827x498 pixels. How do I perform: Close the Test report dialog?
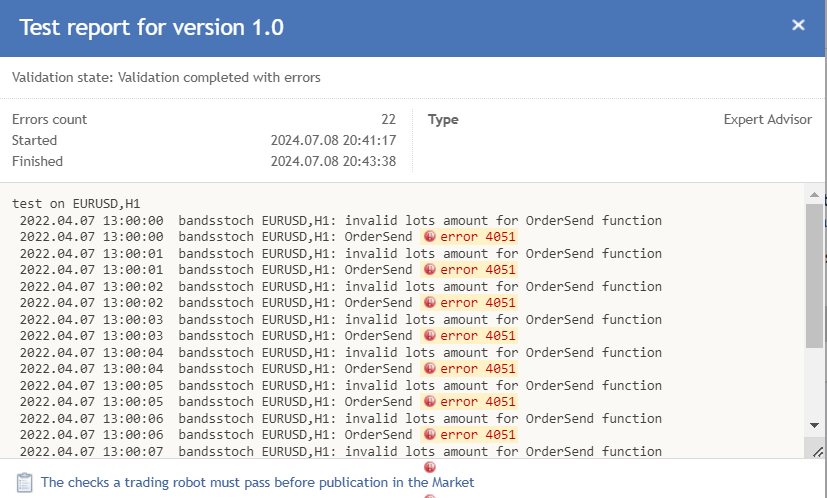pyautogui.click(x=798, y=25)
